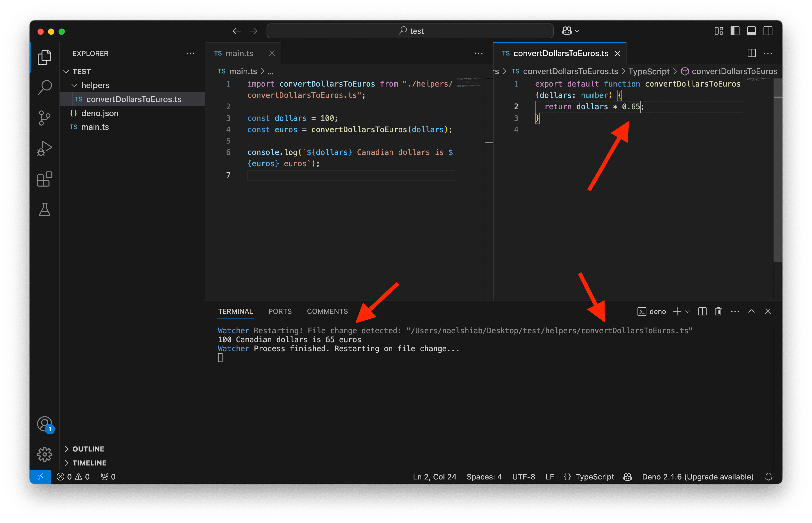Split the terminal pane
812x523 pixels.
pos(702,311)
